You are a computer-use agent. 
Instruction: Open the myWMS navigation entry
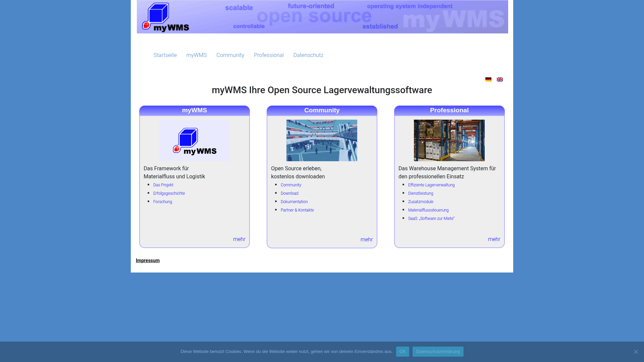coord(196,55)
